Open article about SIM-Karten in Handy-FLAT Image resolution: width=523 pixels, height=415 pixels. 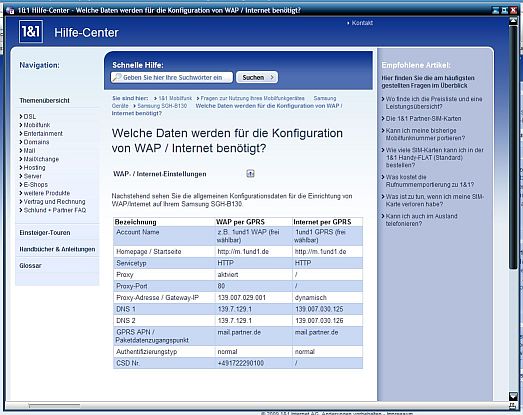(435, 157)
